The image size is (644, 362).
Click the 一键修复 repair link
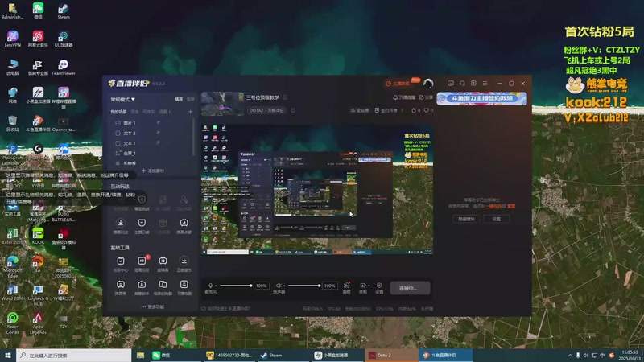click(493, 206)
